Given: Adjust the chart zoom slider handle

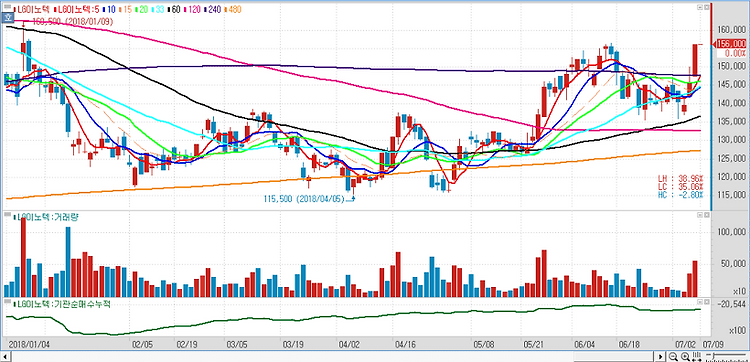Looking at the screenshot, I should click(713, 356).
